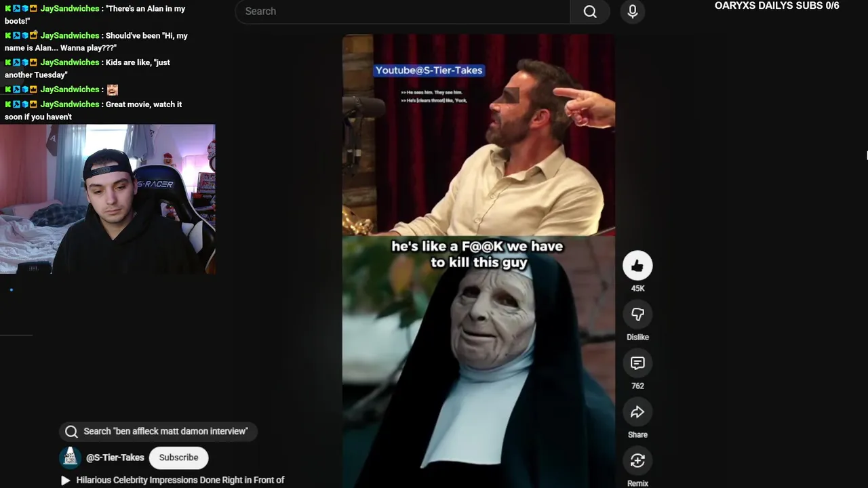Open the comments icon showing 762

637,363
